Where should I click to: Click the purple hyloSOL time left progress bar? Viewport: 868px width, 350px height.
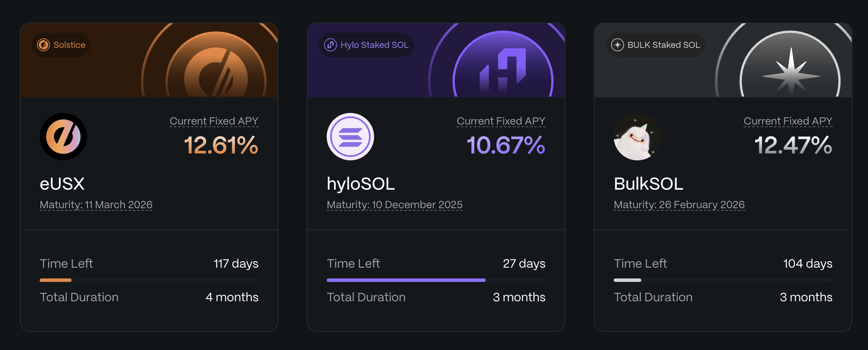[406, 280]
